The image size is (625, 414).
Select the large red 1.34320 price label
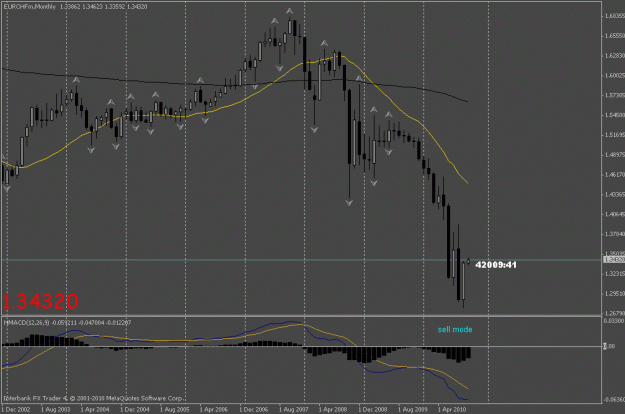[41, 302]
